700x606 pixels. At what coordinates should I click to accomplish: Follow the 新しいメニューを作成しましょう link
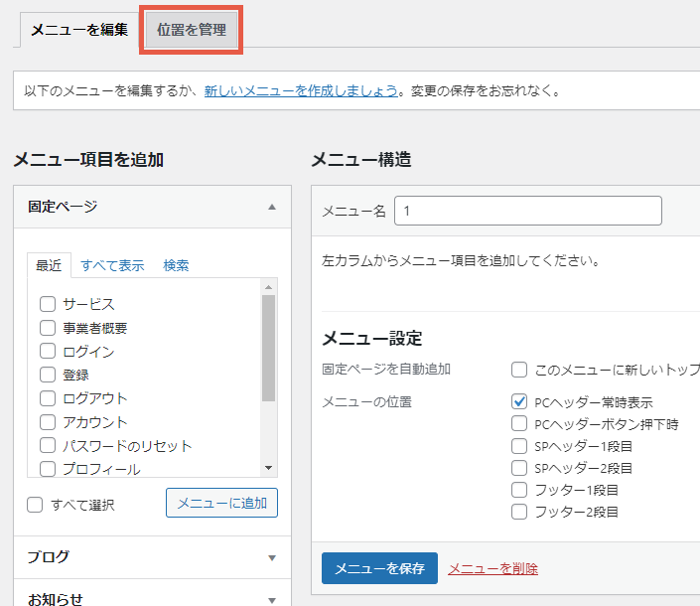301,91
